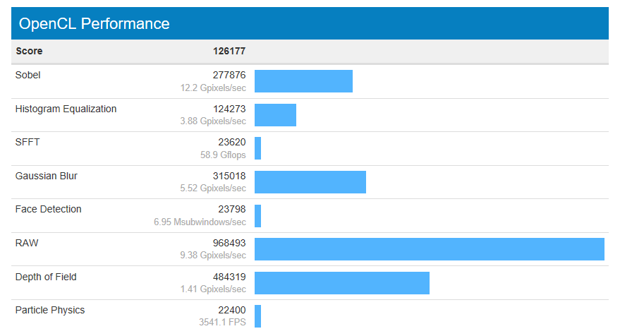Select the Score label
Screen dimensions: 644x336
coord(29,51)
